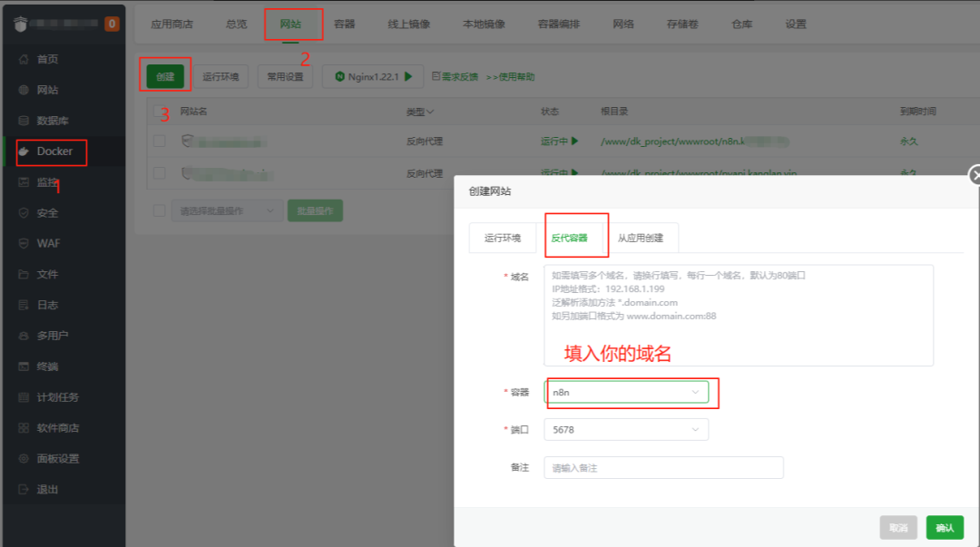Viewport: 980px width, 547px height.
Task: Click 确认 to confirm site creation
Action: coord(945,528)
